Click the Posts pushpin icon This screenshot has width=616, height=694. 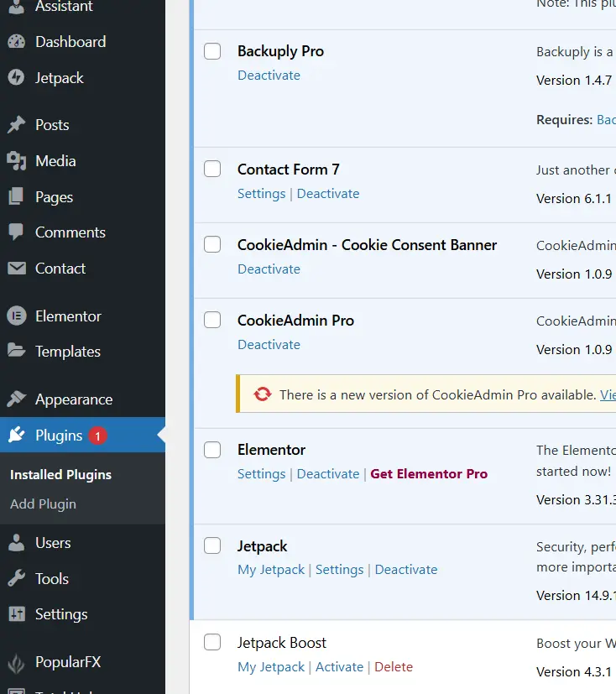pos(17,124)
